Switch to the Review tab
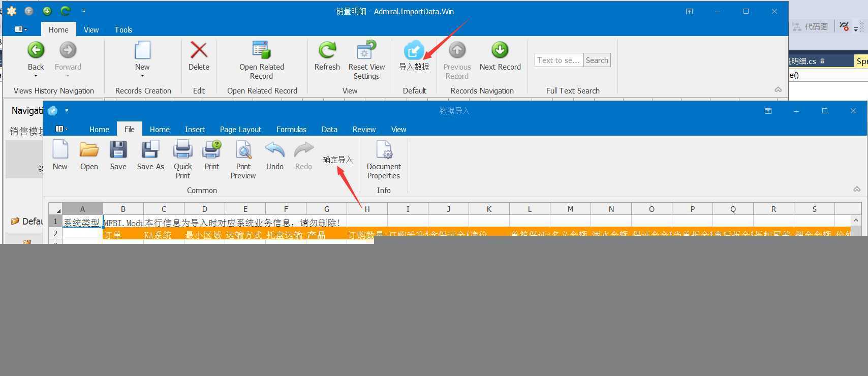Viewport: 868px width, 376px height. click(364, 129)
